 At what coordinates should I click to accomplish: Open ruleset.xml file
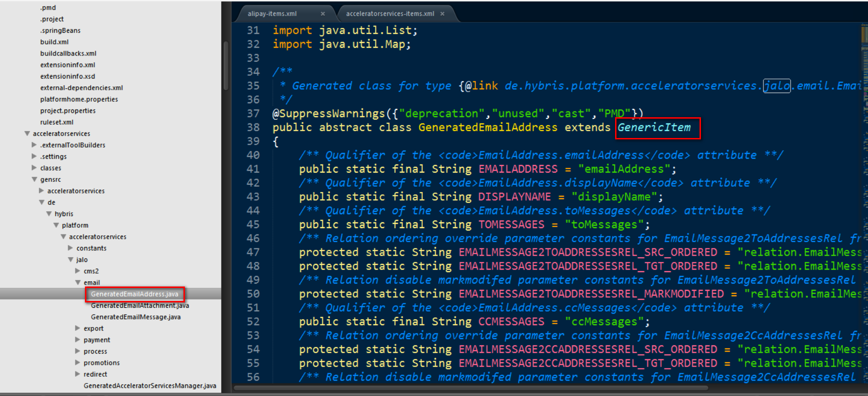(x=57, y=122)
